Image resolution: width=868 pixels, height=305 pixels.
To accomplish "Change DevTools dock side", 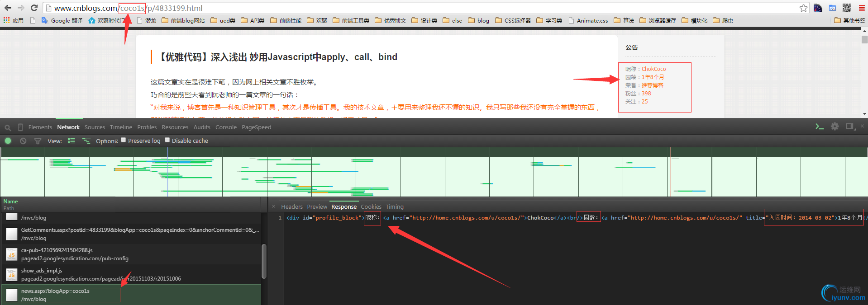I will (x=851, y=127).
